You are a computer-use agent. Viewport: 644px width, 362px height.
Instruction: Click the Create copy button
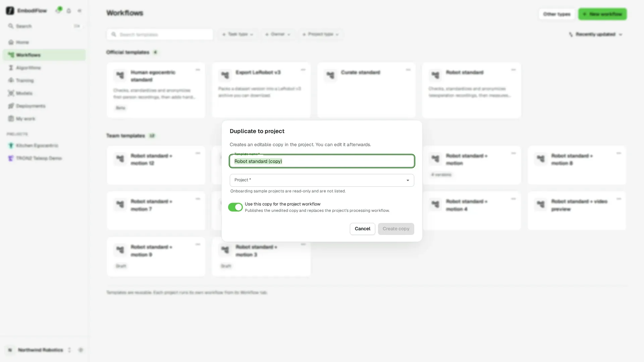click(x=396, y=229)
